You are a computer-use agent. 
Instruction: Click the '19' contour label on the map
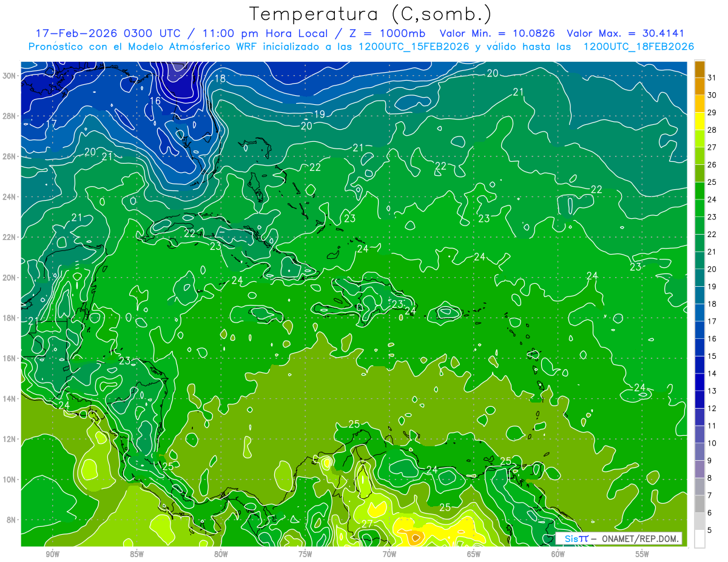(x=320, y=114)
